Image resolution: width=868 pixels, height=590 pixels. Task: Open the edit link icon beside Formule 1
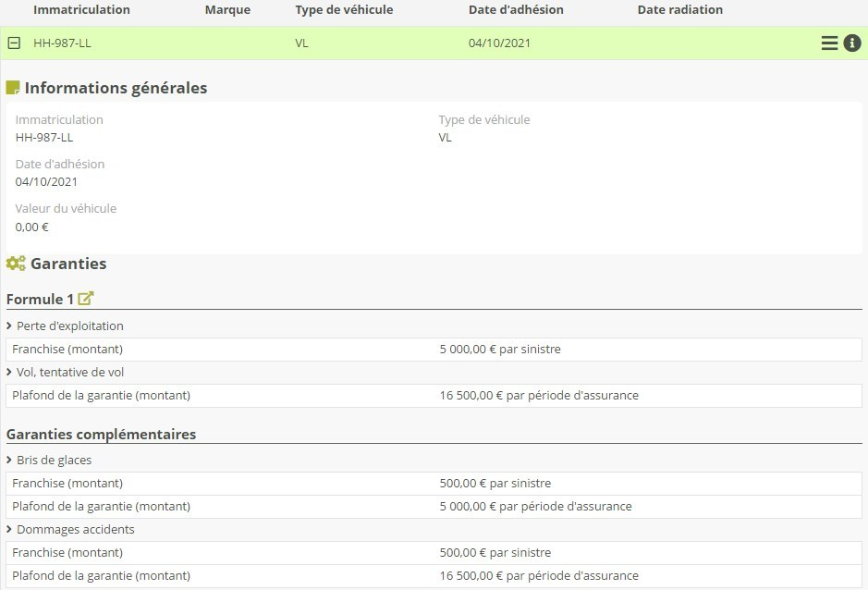click(86, 299)
